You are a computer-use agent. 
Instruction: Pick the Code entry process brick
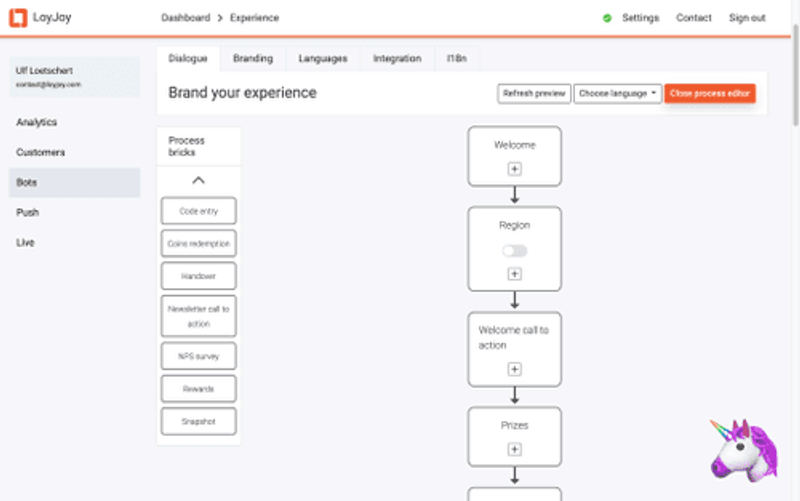click(x=198, y=211)
